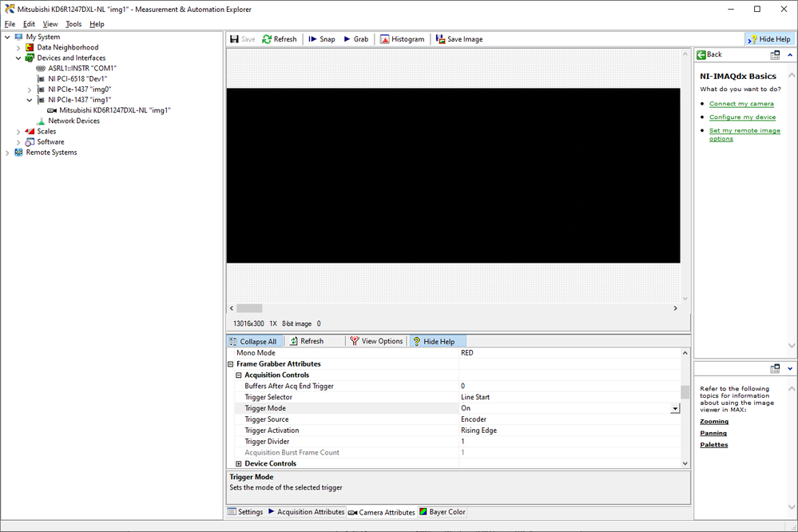Screen dimensions: 798x532
Task: Open the Zooming help topic link
Action: [714, 421]
